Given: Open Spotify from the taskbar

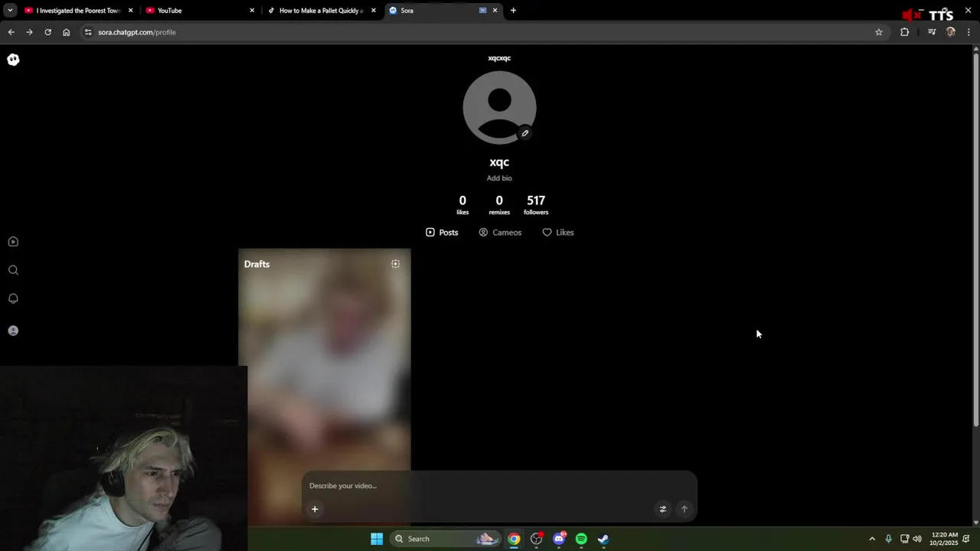Looking at the screenshot, I should click(x=581, y=539).
